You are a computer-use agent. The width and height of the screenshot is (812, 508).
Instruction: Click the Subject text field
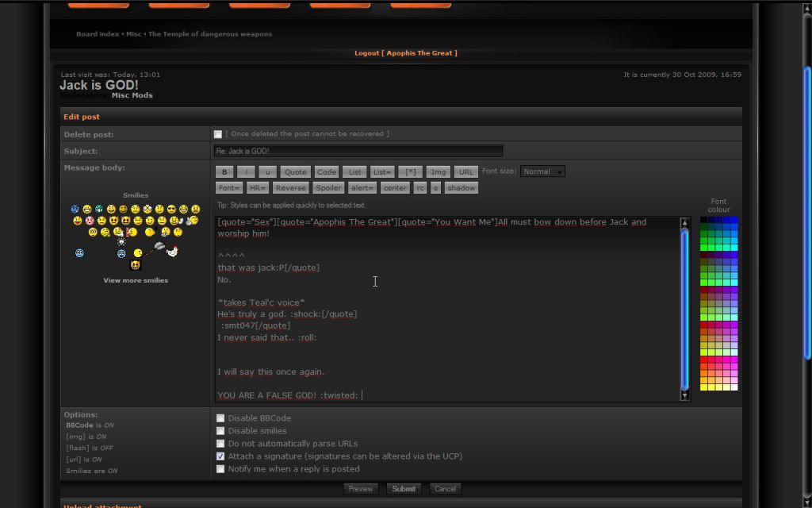(358, 151)
